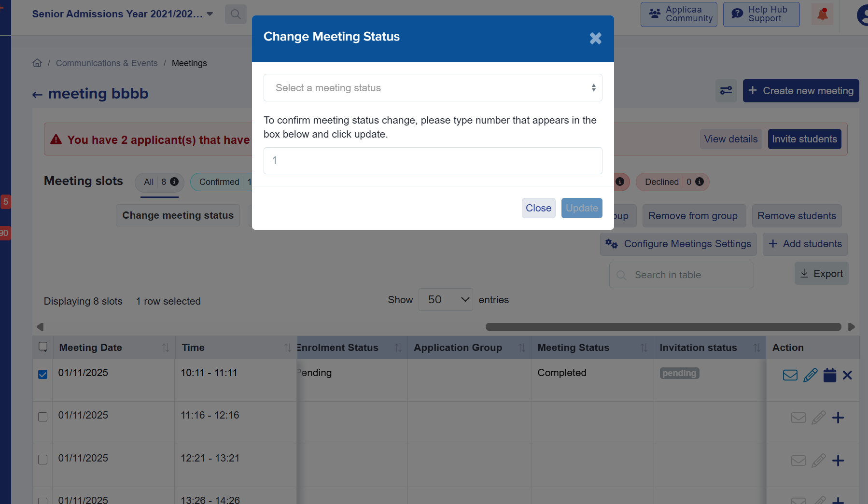Image resolution: width=868 pixels, height=504 pixels.
Task: Click the confirmation number input field
Action: (x=433, y=161)
